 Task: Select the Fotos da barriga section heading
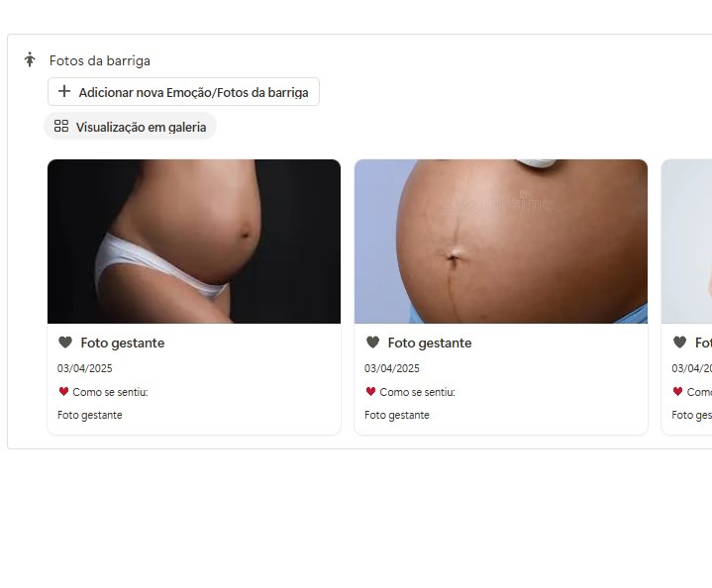click(x=100, y=60)
